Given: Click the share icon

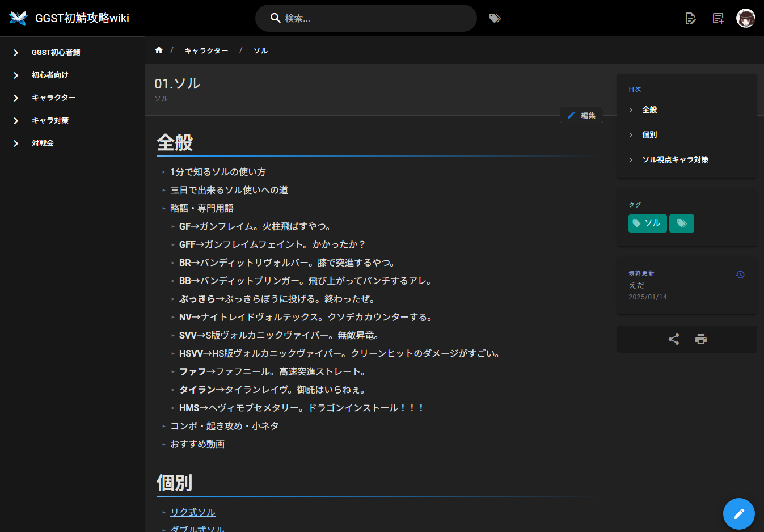Looking at the screenshot, I should pos(674,339).
